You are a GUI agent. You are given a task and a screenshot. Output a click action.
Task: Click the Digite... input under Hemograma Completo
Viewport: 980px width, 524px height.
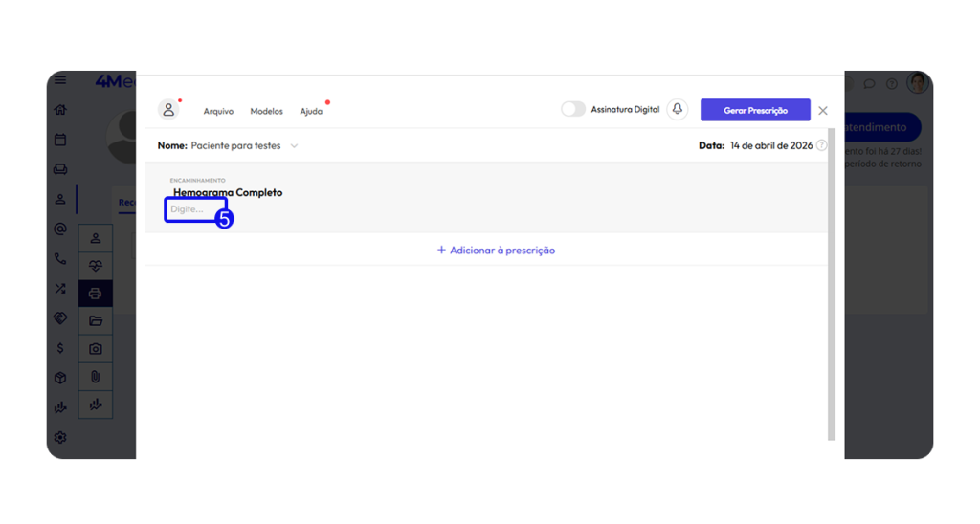click(x=195, y=209)
